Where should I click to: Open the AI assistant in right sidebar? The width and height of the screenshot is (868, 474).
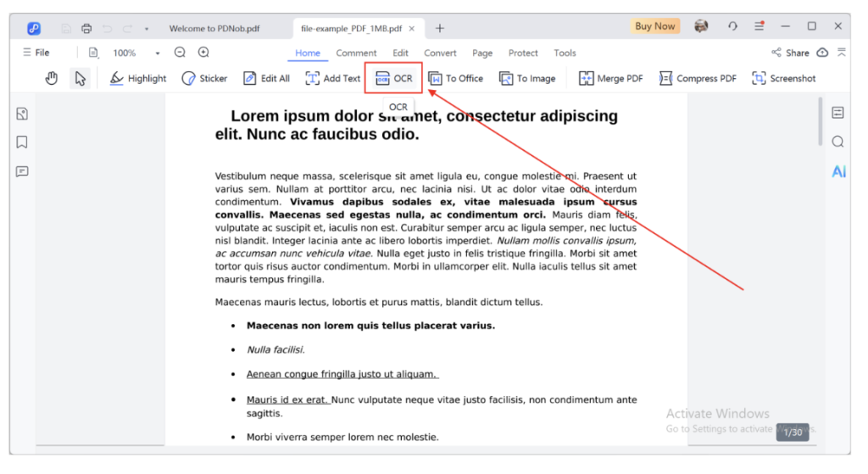click(x=838, y=171)
